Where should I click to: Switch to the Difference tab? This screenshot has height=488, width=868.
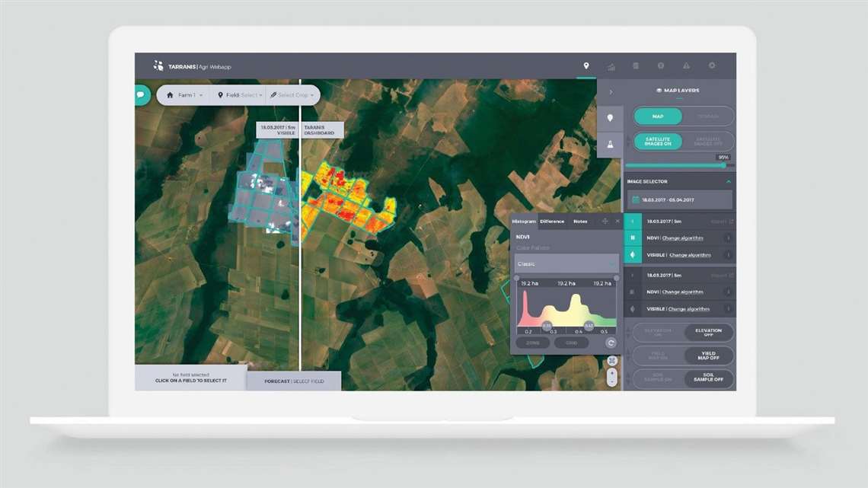coord(552,222)
